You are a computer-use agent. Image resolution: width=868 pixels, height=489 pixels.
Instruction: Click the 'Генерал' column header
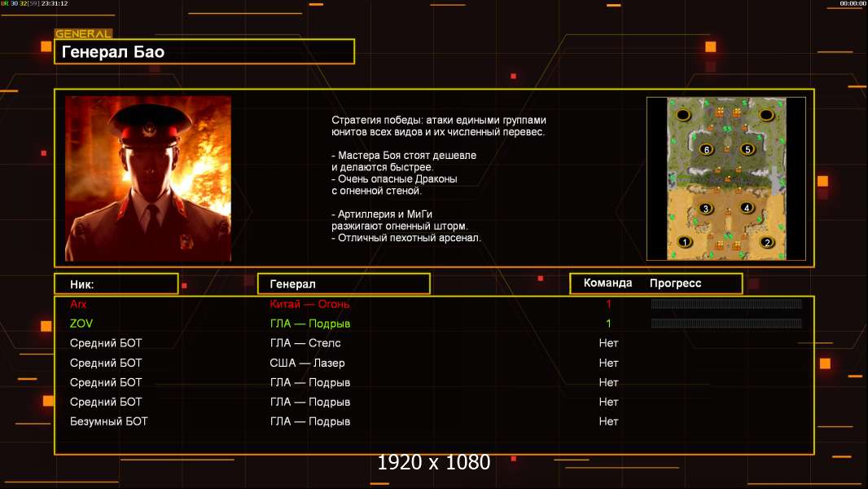click(x=344, y=284)
